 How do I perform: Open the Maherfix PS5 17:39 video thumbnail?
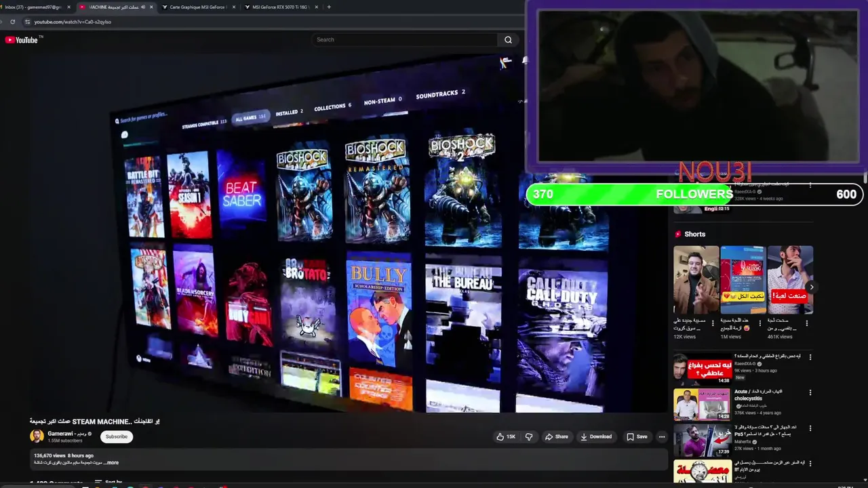[x=703, y=441]
